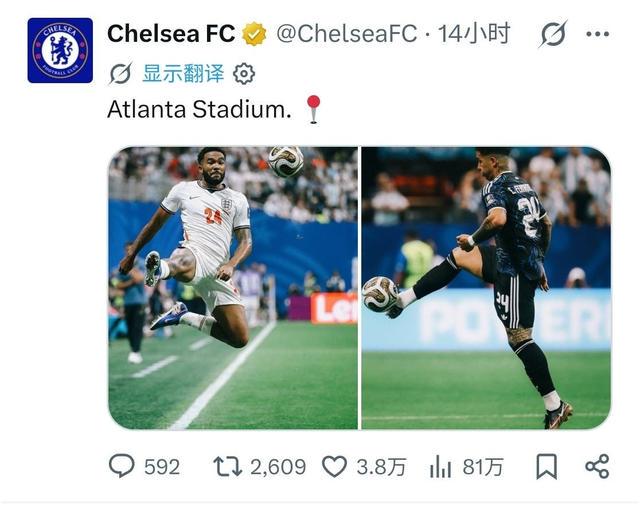640x508 pixels.
Task: Open the share icon
Action: pos(597,466)
